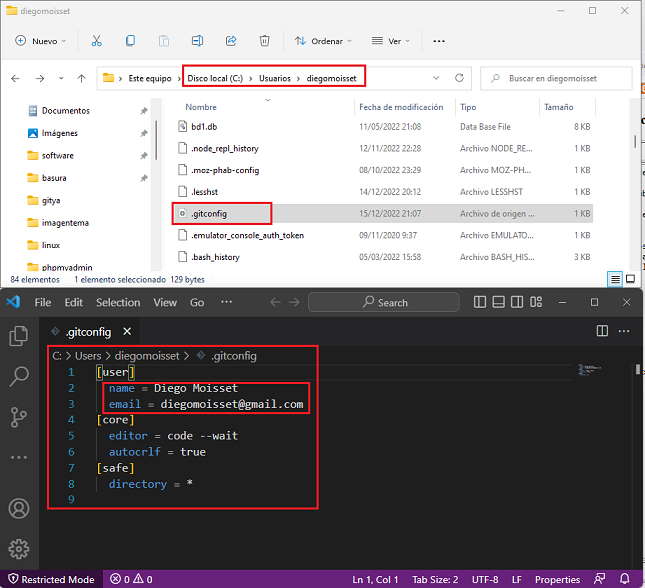Image resolution: width=645 pixels, height=588 pixels.
Task: Go forward in Explorer navigation
Action: click(x=39, y=78)
